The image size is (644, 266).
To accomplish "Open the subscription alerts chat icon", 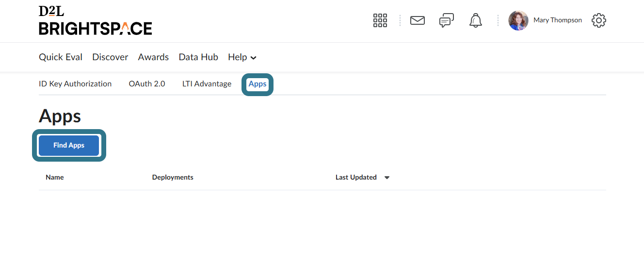I will (447, 20).
